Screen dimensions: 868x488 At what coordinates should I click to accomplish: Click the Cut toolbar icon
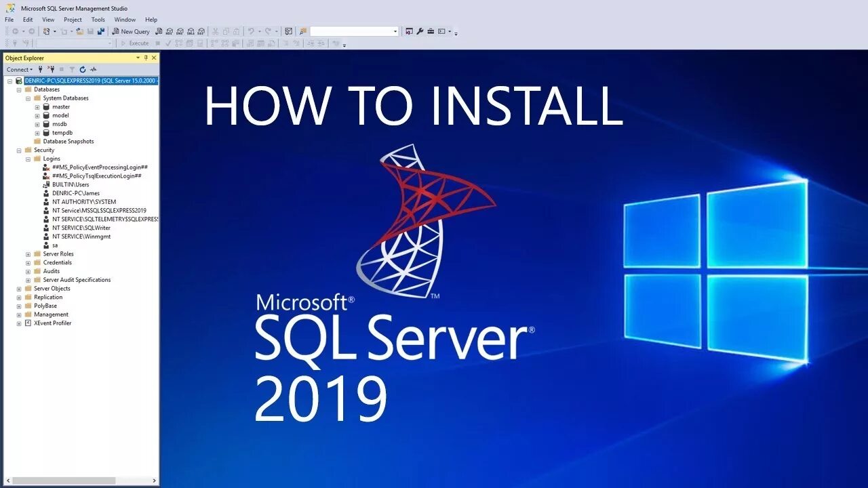point(215,31)
